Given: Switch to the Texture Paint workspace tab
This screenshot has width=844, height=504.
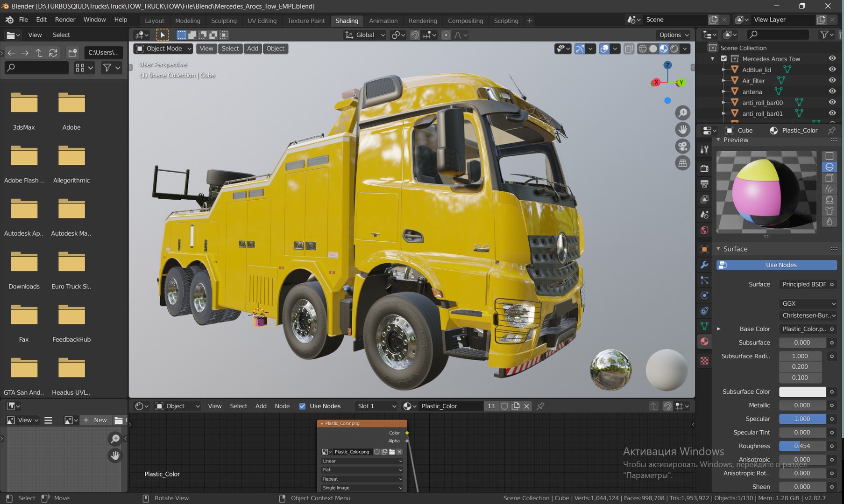Looking at the screenshot, I should tap(306, 21).
